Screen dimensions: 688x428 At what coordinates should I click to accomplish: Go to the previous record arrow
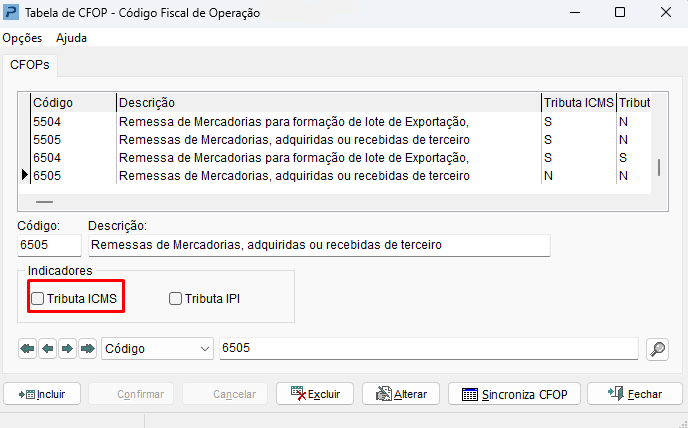pos(47,349)
